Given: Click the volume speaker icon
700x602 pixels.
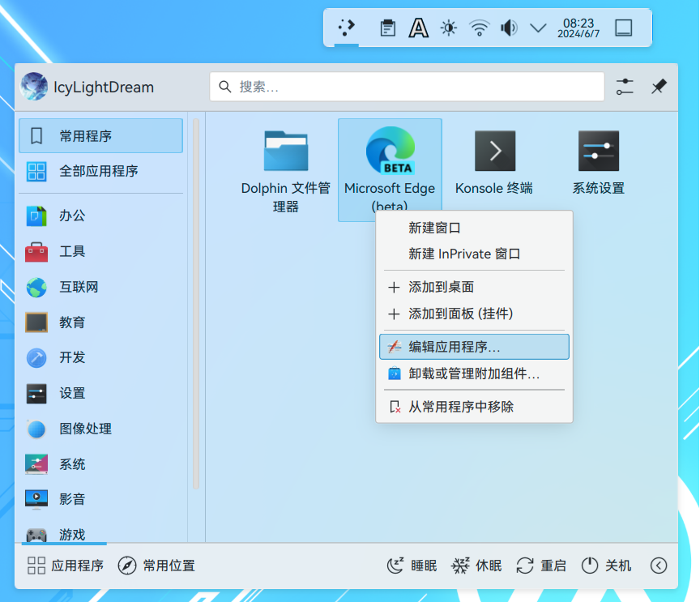Looking at the screenshot, I should [509, 28].
